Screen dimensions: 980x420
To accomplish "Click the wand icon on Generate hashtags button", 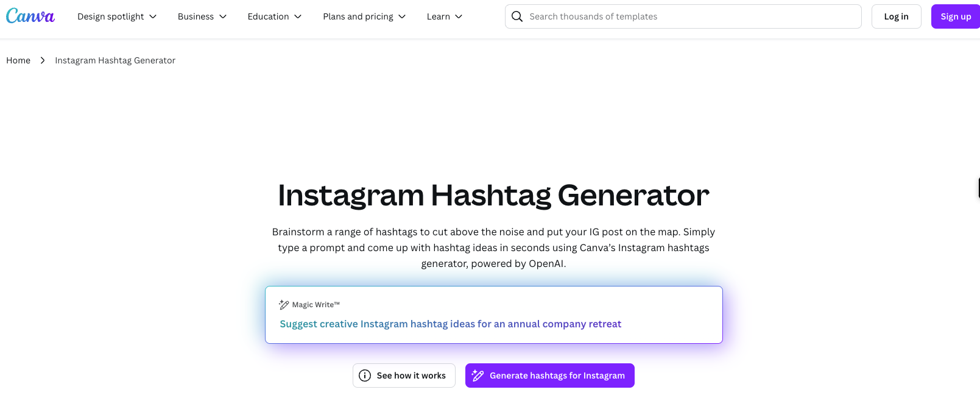I will tap(478, 376).
